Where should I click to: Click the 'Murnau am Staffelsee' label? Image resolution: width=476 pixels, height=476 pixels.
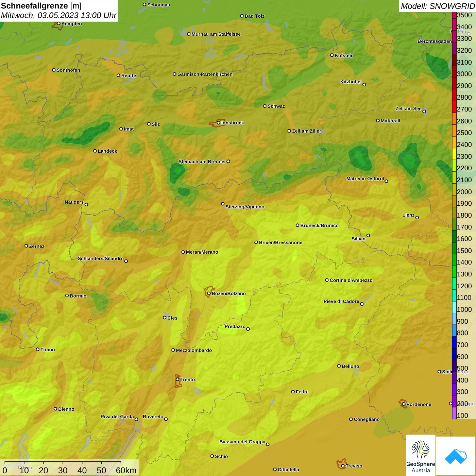216,34
